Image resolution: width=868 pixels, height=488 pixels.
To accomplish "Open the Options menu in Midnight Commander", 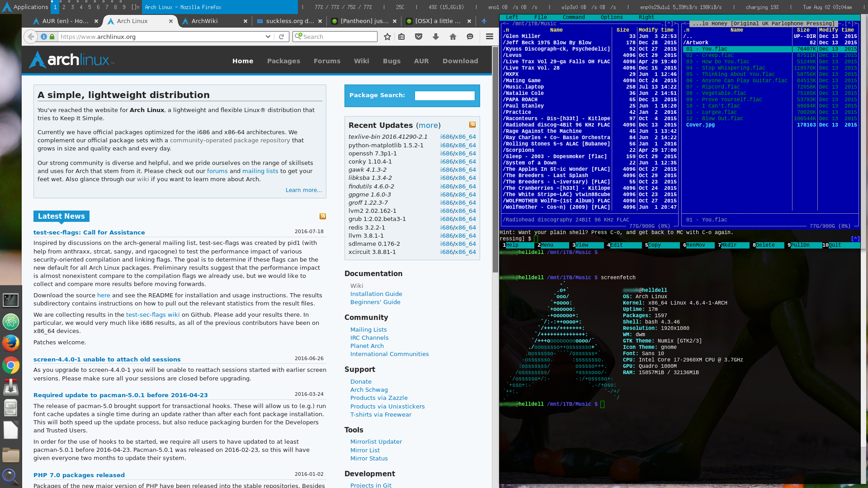I will point(611,17).
